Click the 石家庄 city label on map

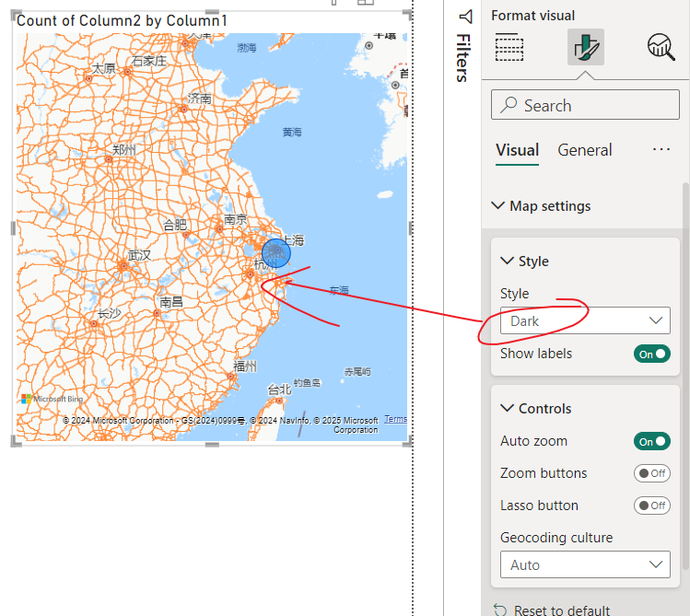[x=148, y=61]
